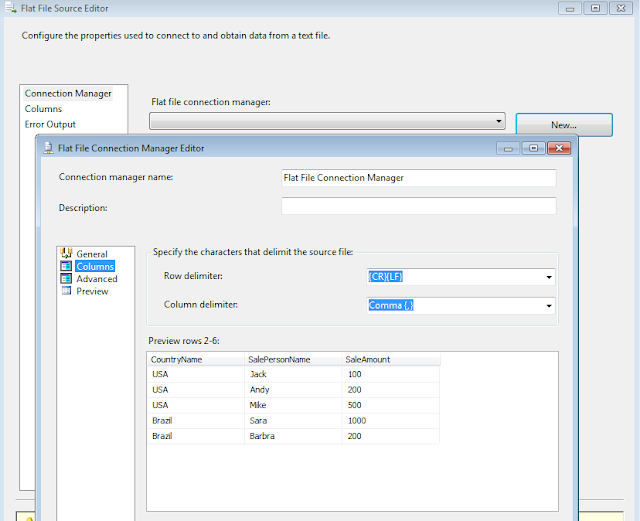The image size is (640, 521).
Task: Expand the Row delimiter dropdown
Action: click(549, 277)
